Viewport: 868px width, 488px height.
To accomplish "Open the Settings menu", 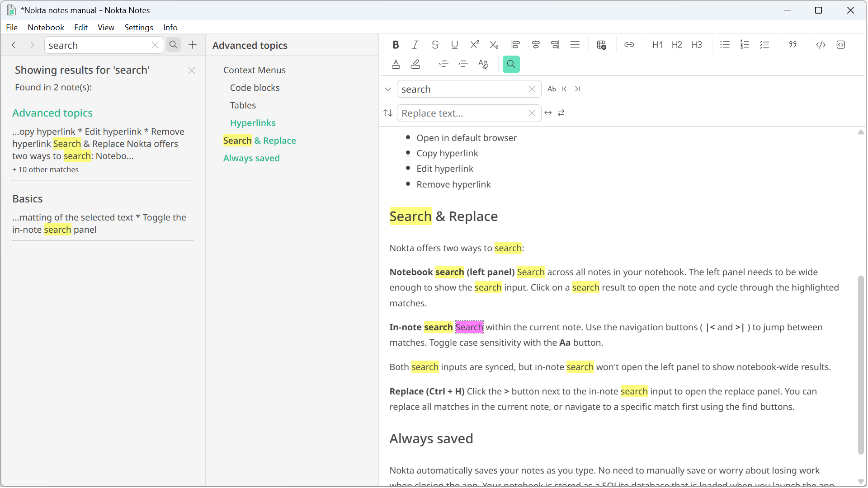I will (x=138, y=27).
